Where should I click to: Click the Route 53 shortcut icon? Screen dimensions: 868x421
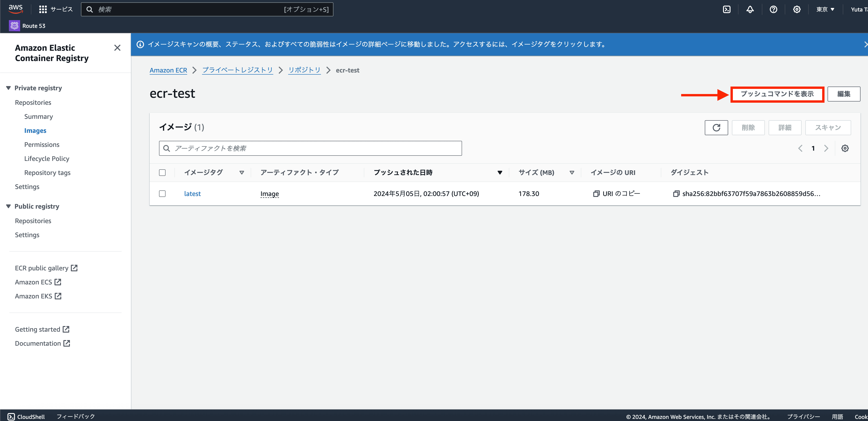pos(14,26)
